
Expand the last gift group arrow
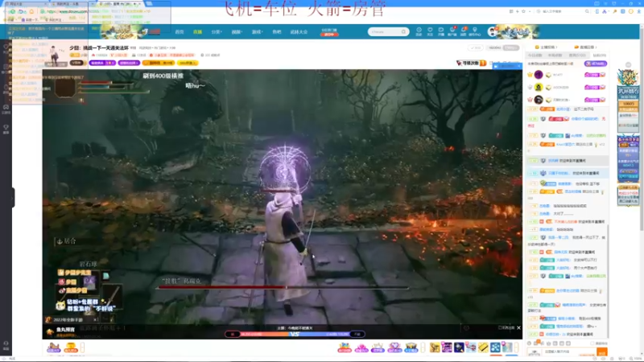pos(517,348)
